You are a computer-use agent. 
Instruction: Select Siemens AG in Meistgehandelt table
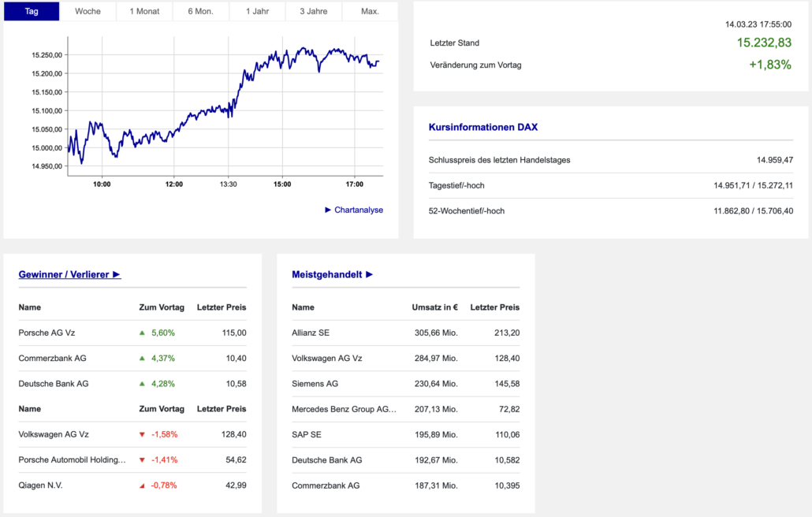tap(315, 384)
